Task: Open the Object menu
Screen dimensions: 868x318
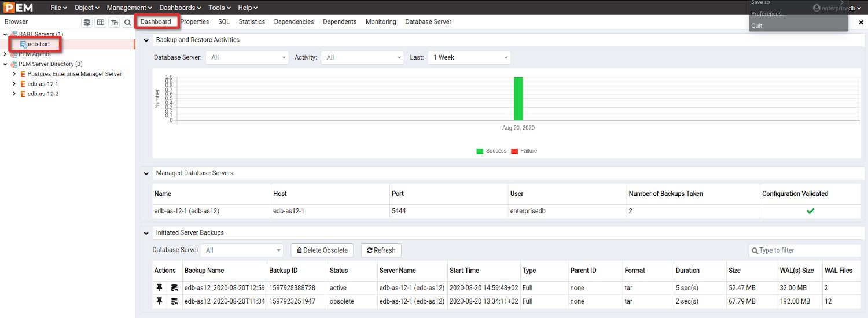Action: pos(87,8)
